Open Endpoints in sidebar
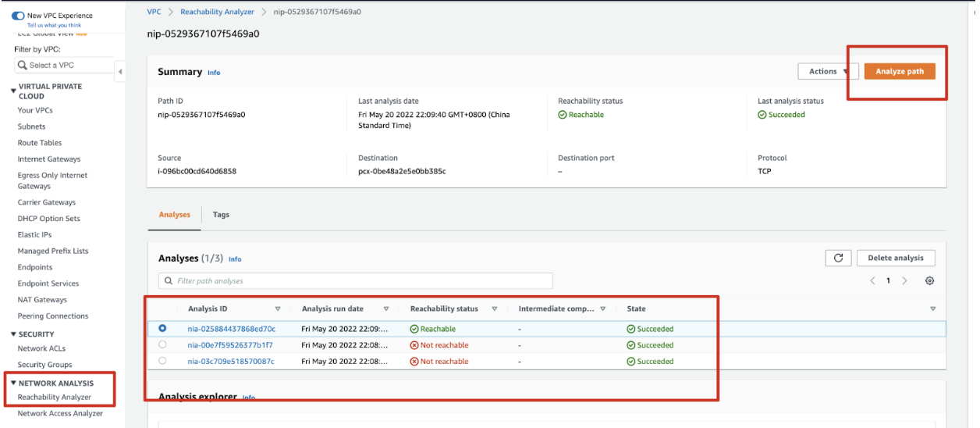The width and height of the screenshot is (980, 428). pos(35,267)
